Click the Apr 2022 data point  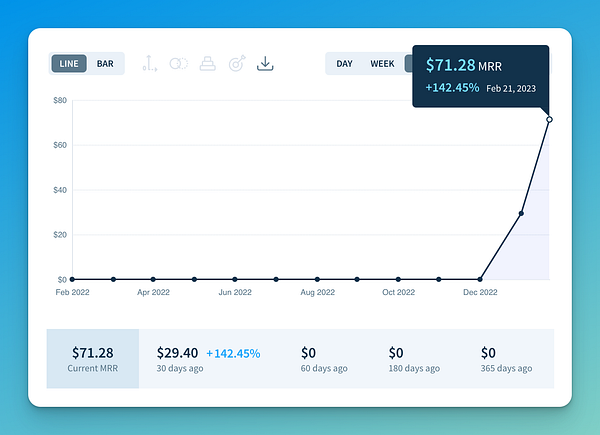coord(153,279)
